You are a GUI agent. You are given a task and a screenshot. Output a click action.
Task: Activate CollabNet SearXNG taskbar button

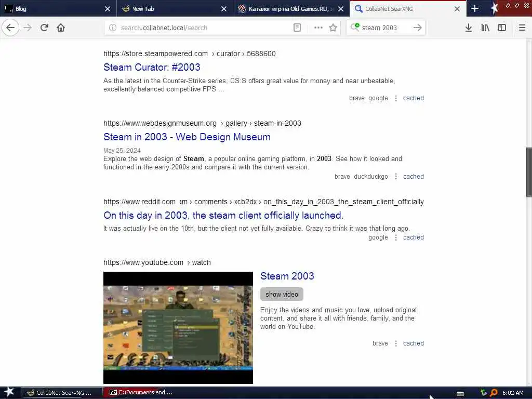(62, 393)
